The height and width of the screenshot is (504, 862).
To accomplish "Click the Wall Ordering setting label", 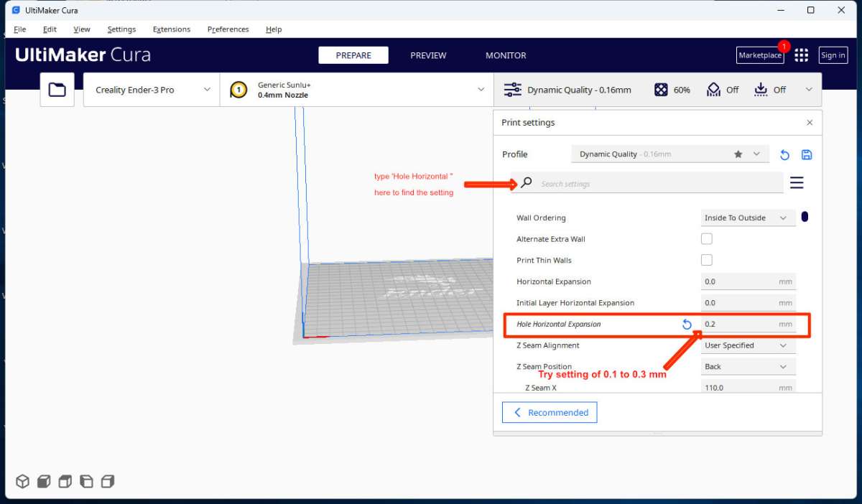I will pyautogui.click(x=541, y=218).
